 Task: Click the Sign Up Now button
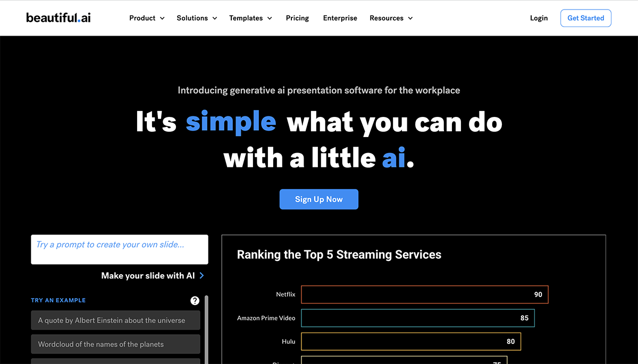click(x=319, y=199)
